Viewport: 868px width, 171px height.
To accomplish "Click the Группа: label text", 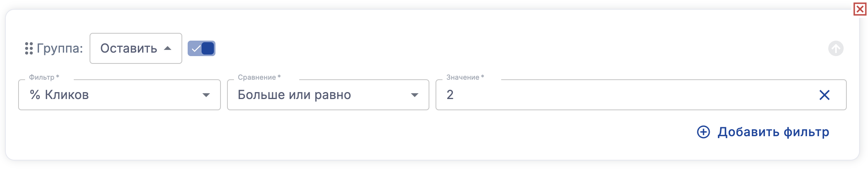I will 60,48.
